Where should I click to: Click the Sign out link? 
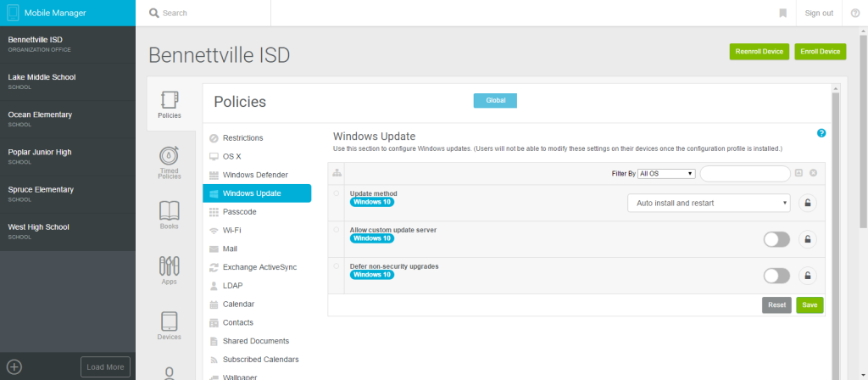click(819, 13)
